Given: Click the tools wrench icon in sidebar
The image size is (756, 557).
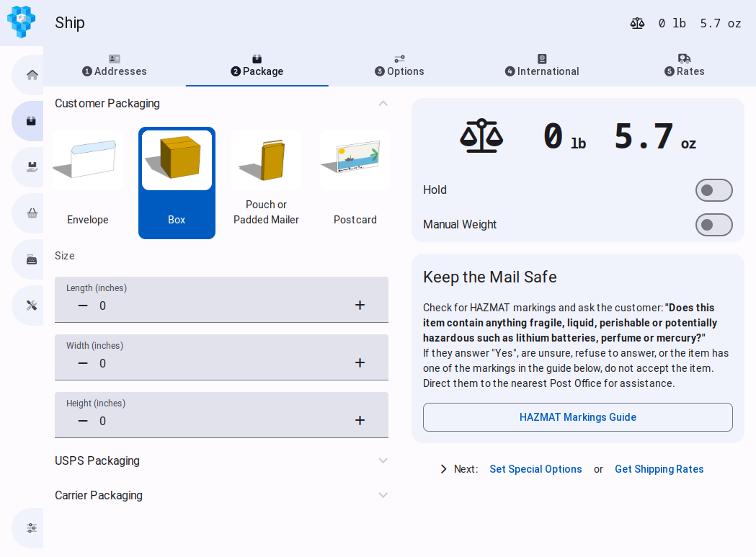Looking at the screenshot, I should click(32, 306).
